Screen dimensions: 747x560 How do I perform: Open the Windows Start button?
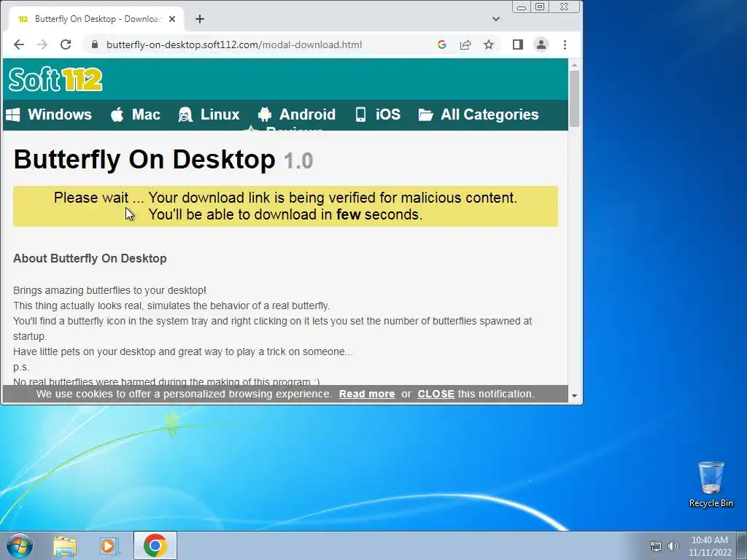20,545
